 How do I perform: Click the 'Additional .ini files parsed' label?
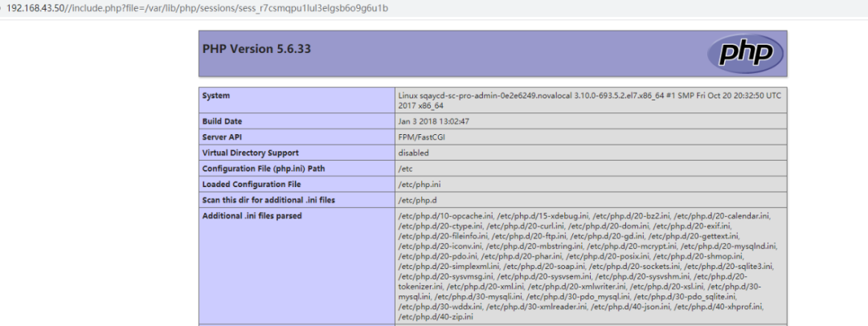[x=252, y=216]
